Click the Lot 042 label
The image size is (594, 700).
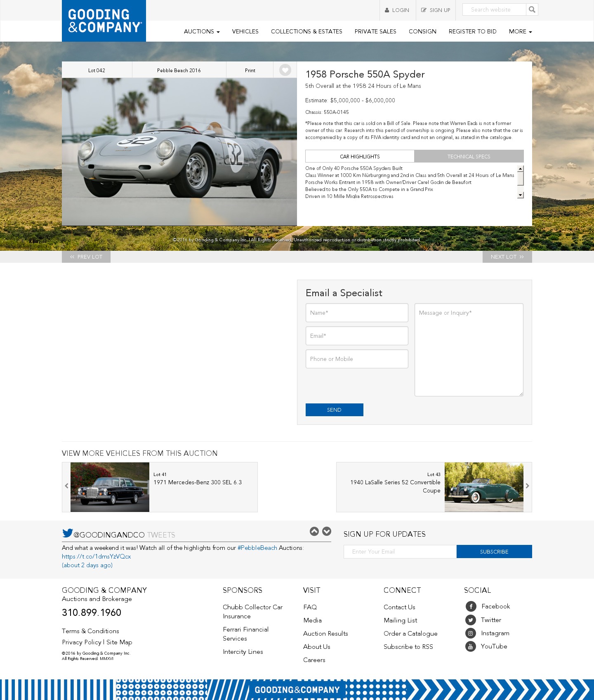(97, 70)
